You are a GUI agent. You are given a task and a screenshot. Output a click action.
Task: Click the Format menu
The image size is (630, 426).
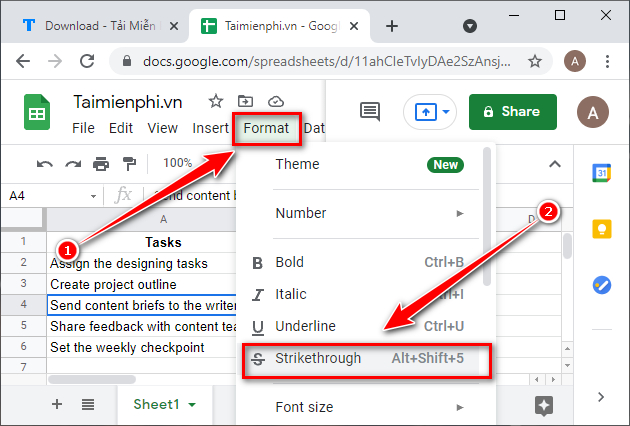[266, 128]
